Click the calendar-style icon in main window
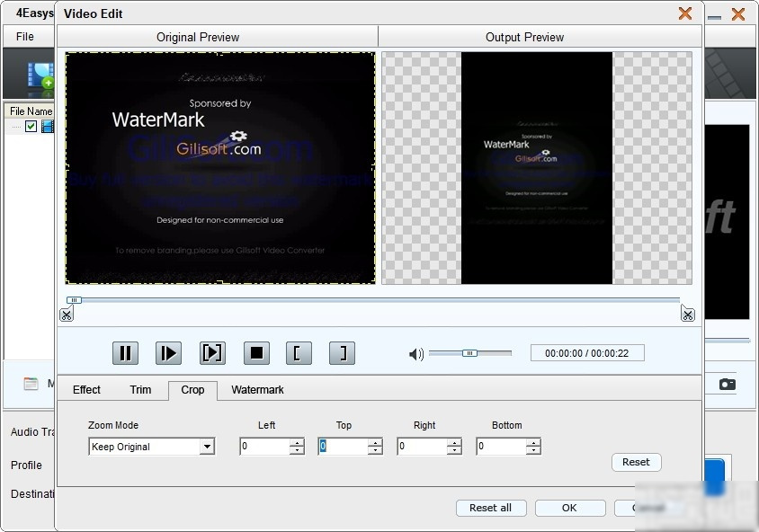Screen dimensions: 759x532 tap(31, 384)
